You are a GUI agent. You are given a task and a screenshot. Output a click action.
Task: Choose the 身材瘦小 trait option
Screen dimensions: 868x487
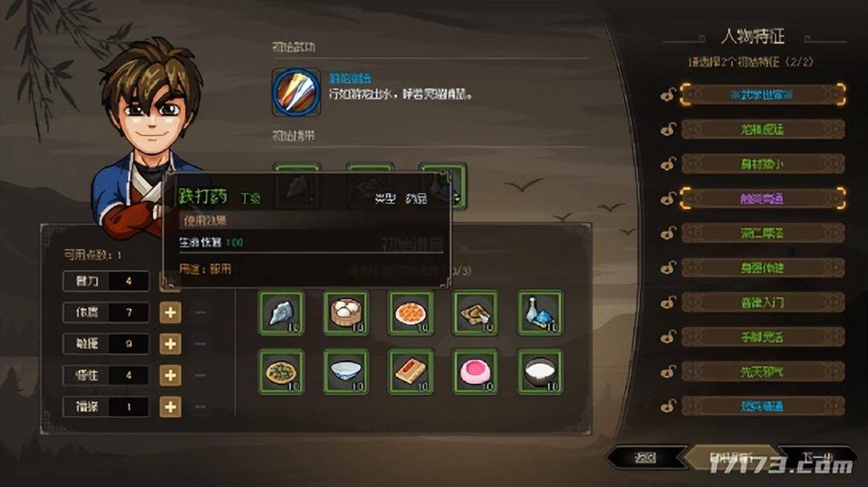click(763, 165)
